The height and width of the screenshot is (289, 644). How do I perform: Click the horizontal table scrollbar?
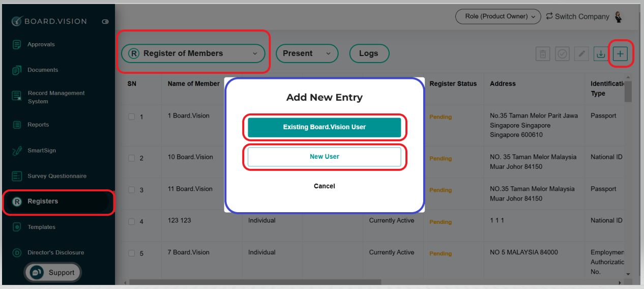[255, 282]
